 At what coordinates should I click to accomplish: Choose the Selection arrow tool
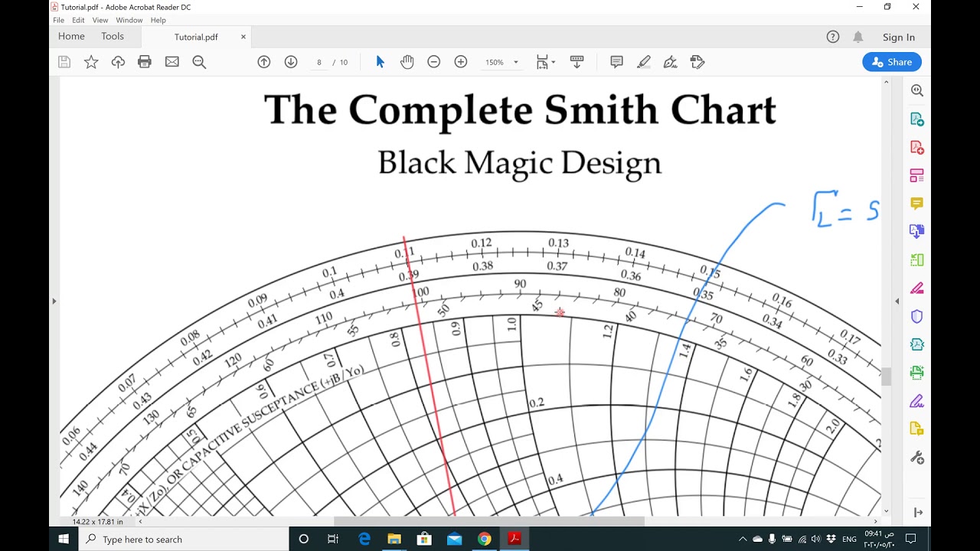pos(381,62)
